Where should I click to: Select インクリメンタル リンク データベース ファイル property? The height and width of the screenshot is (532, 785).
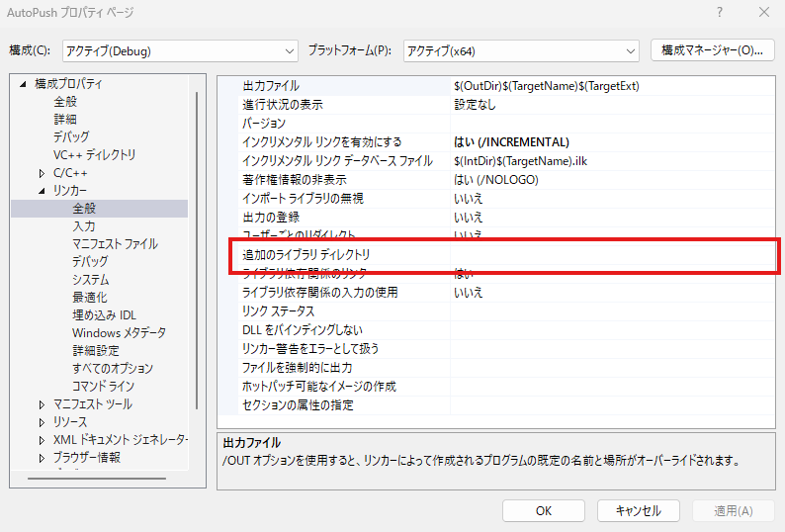(x=337, y=161)
